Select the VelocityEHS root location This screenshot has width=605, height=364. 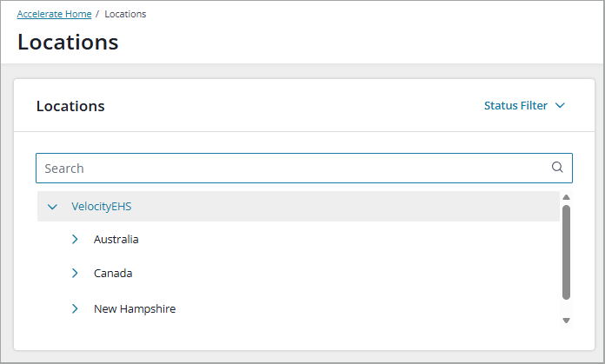(x=102, y=206)
